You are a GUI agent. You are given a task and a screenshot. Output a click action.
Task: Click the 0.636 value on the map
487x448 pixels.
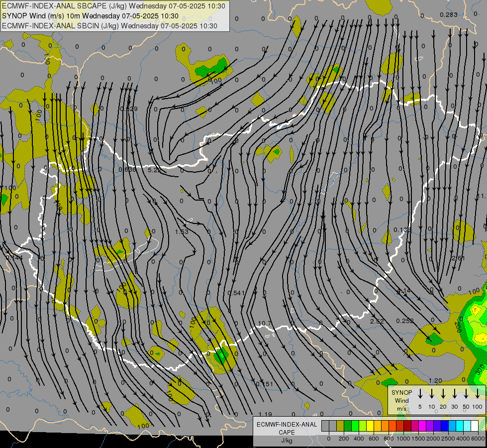[x=127, y=169]
